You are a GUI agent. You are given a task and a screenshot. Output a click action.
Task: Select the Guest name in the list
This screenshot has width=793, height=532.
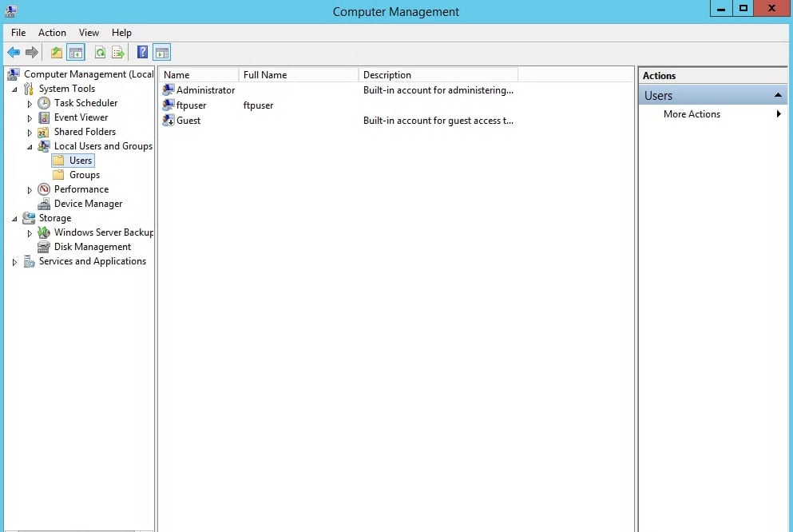(x=188, y=121)
